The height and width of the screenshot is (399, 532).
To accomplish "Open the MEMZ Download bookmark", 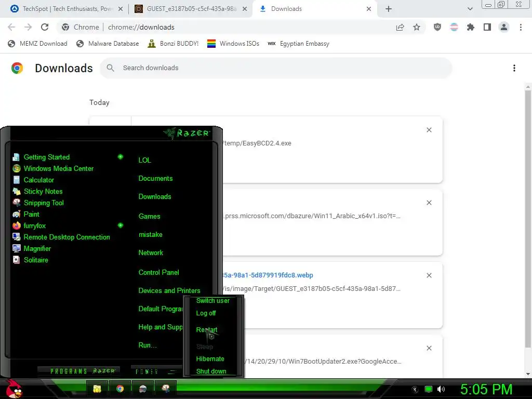I will point(37,44).
